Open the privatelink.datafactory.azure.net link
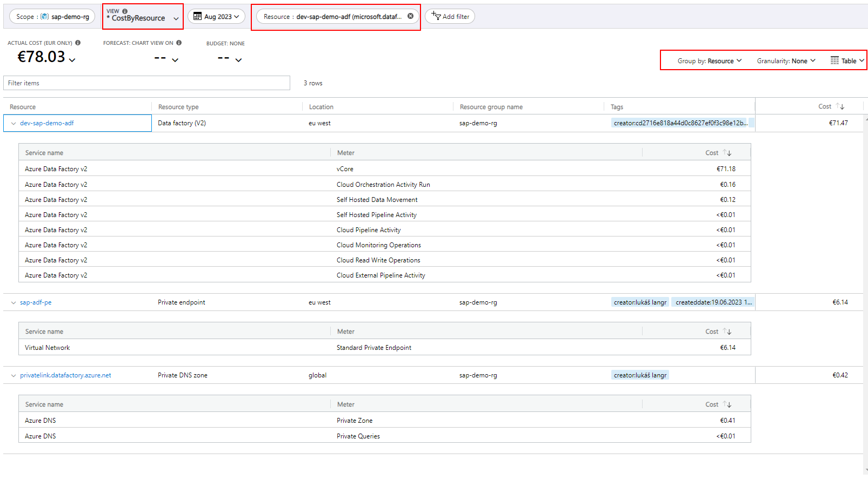The height and width of the screenshot is (480, 868). point(65,375)
